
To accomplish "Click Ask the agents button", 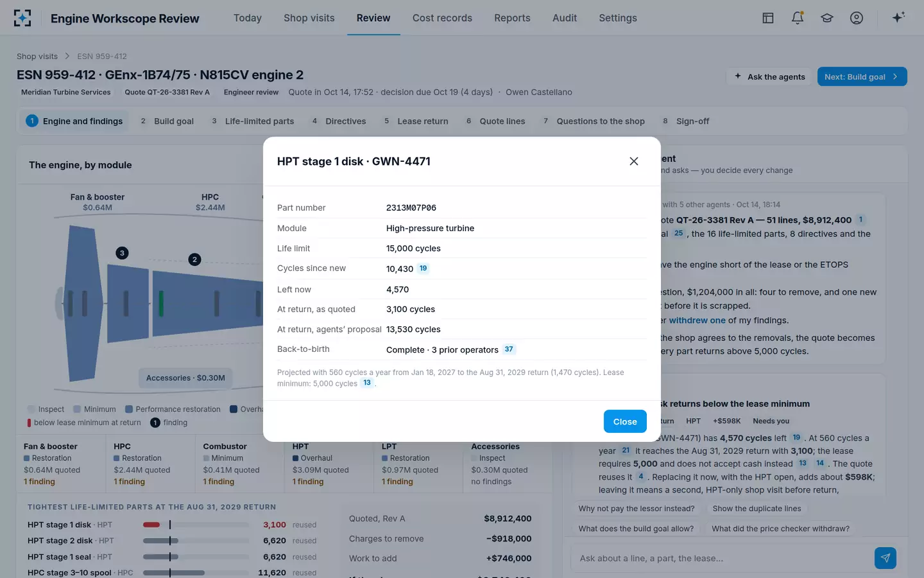I will (x=769, y=76).
